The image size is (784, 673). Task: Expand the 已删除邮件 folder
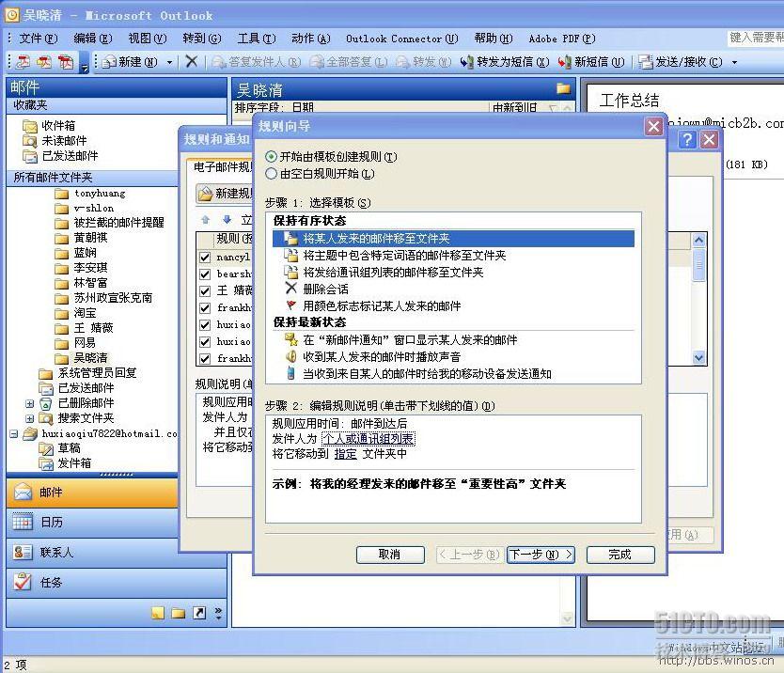29,403
